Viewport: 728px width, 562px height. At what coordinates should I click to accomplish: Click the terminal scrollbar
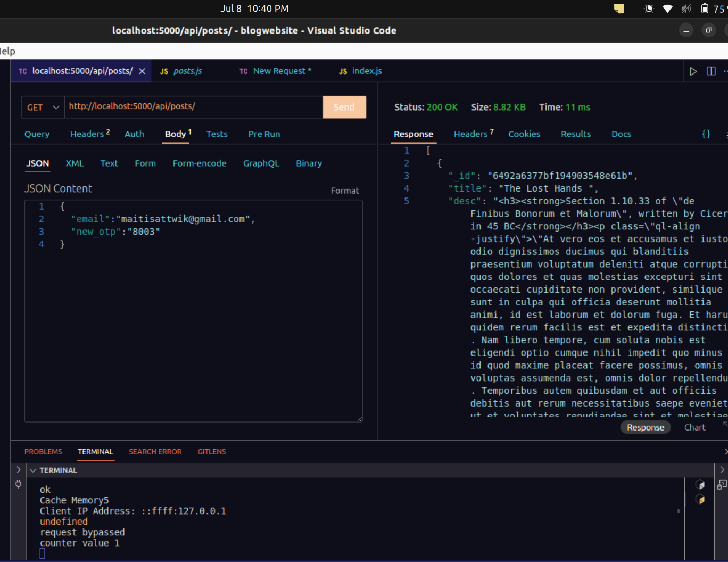point(679,510)
